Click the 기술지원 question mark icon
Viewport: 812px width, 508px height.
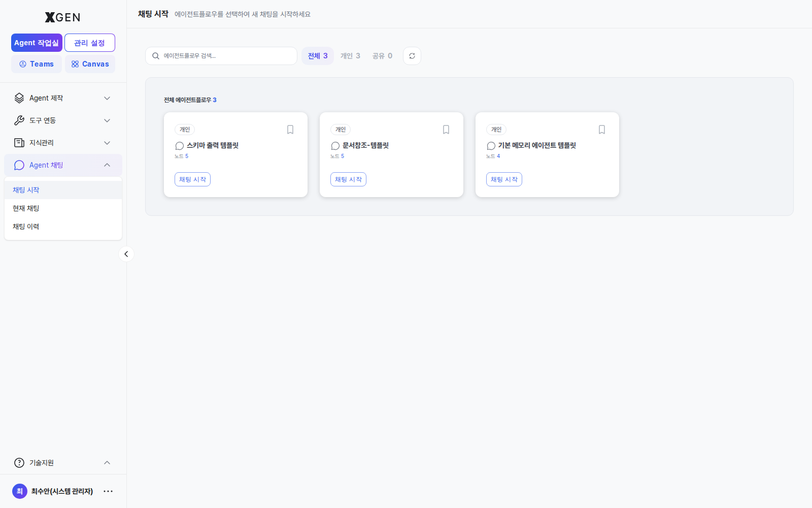(x=19, y=463)
